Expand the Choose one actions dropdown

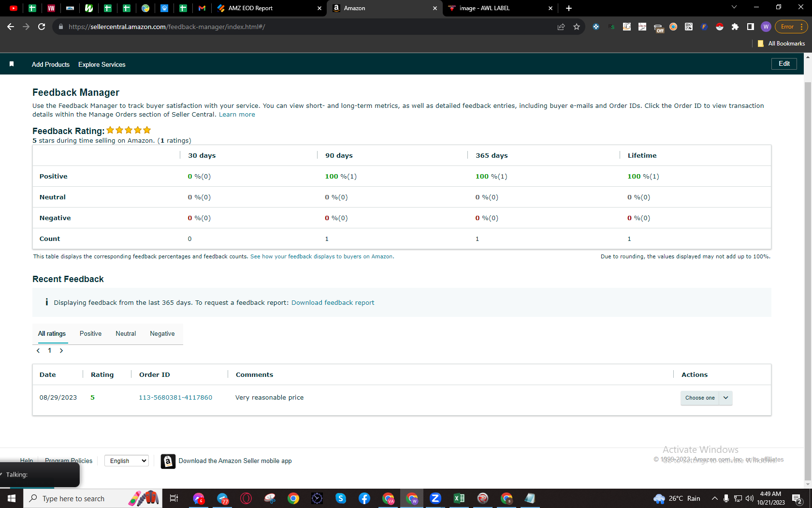(x=707, y=398)
